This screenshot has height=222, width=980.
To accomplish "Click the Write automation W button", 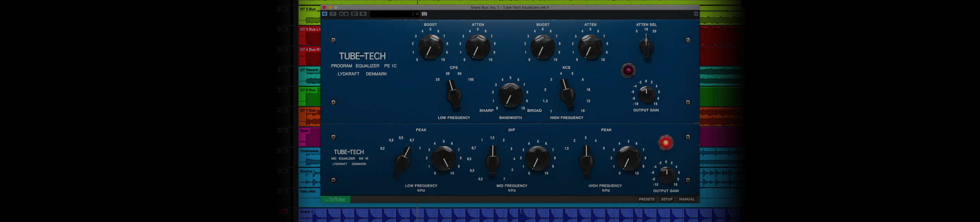I will pyautogui.click(x=346, y=14).
